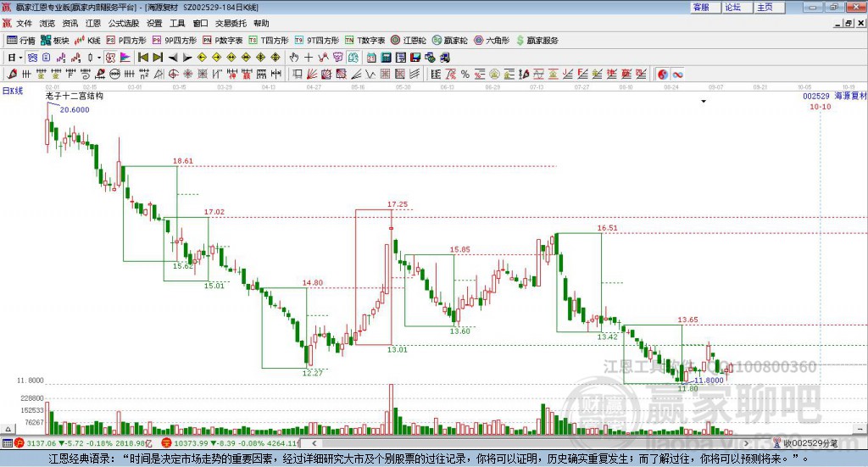Click the red 深 index badge

pos(167,443)
